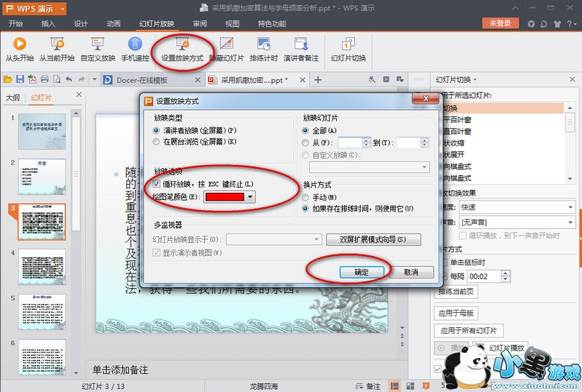Select 全部 slides radio button
The width and height of the screenshot is (582, 392).
(305, 131)
